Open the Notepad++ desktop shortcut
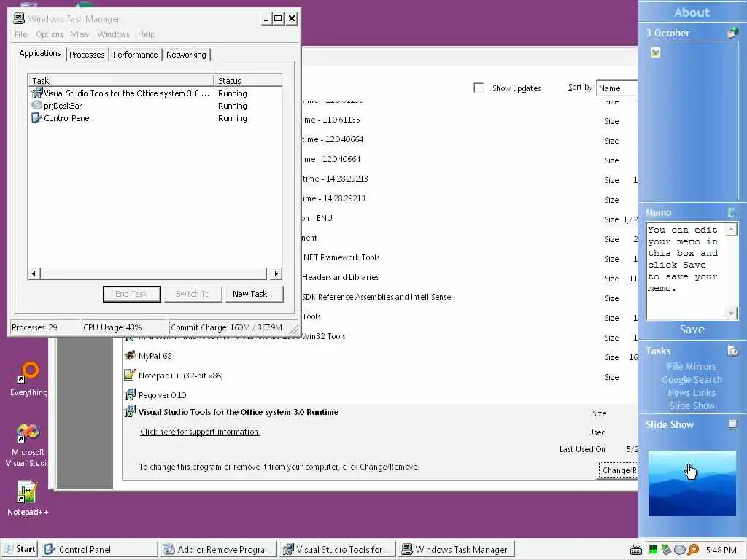The width and height of the screenshot is (747, 560). [27, 498]
